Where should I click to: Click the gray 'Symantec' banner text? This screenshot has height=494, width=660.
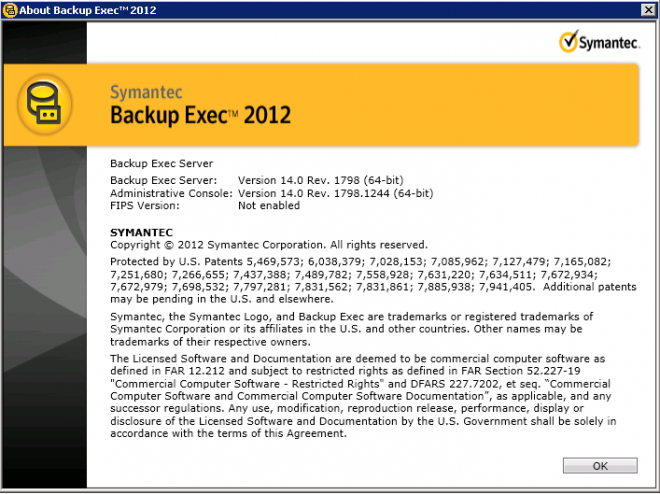(x=146, y=92)
